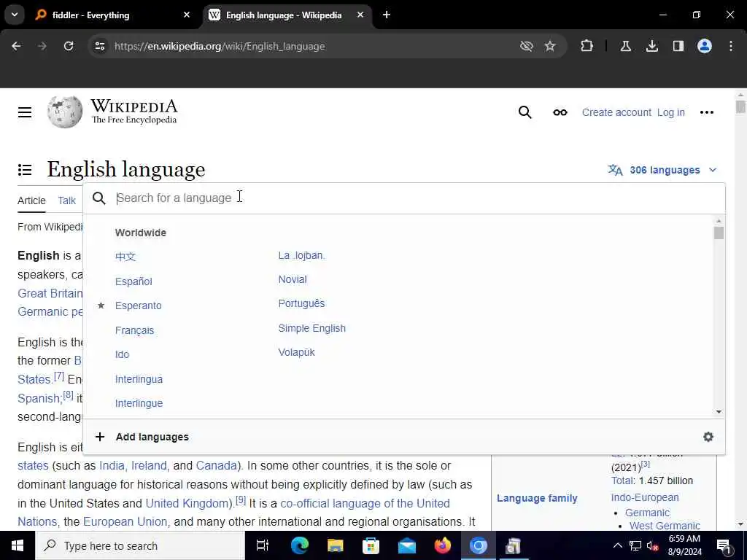Open the Chrome three-dot menu
This screenshot has width=747, height=560.
(731, 46)
